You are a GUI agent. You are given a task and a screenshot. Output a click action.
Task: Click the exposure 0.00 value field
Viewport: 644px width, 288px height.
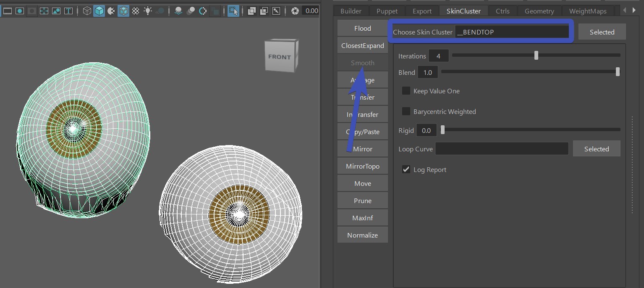tap(312, 11)
